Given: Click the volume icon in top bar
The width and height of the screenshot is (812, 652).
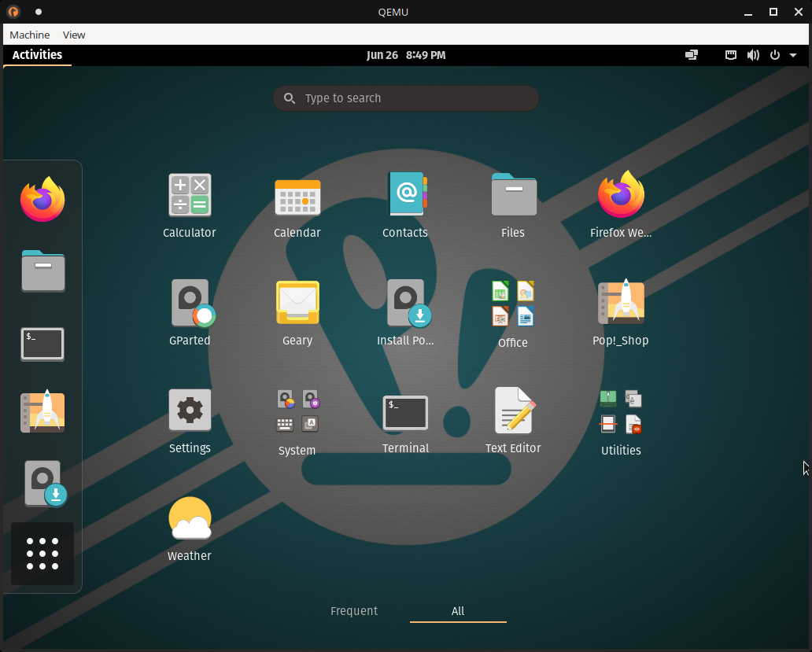Looking at the screenshot, I should click(x=753, y=55).
